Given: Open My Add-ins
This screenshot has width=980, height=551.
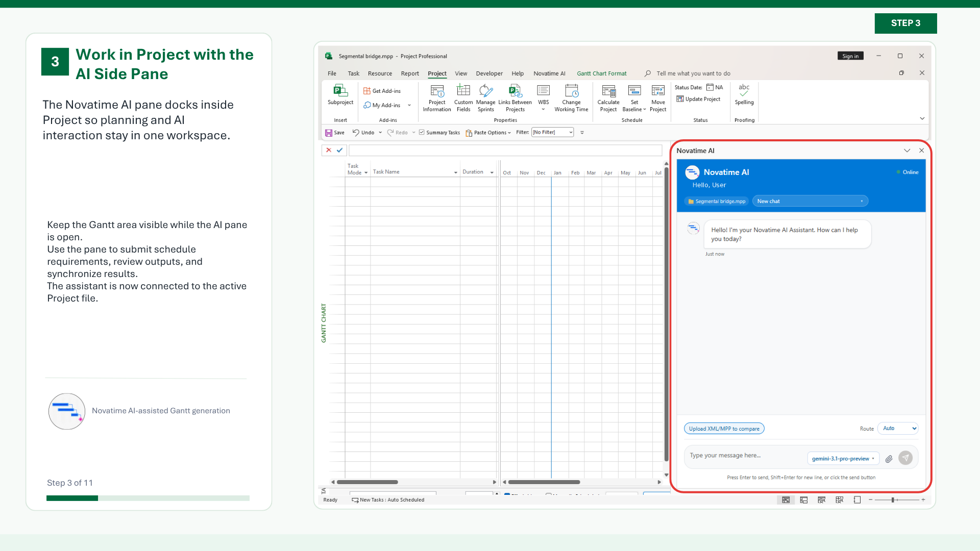Looking at the screenshot, I should click(382, 105).
